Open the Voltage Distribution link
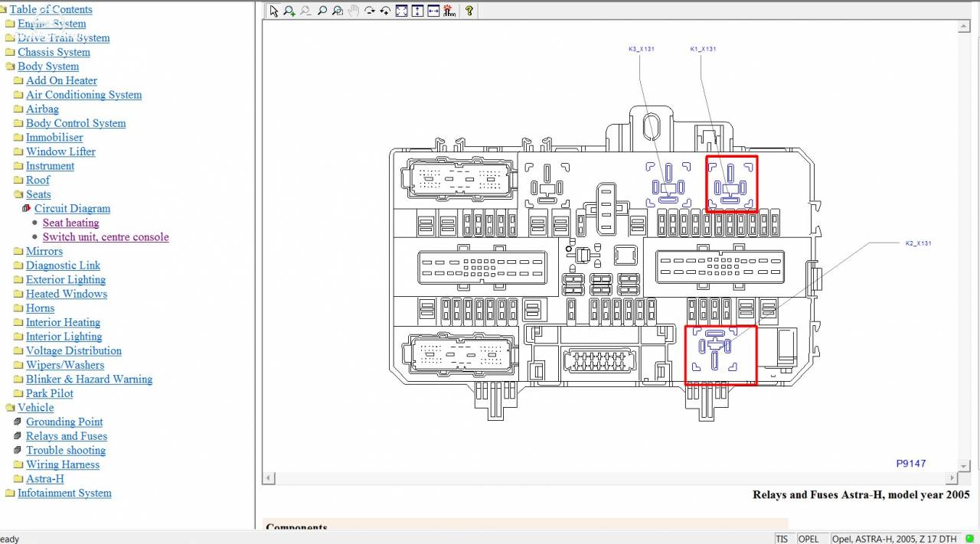The width and height of the screenshot is (980, 544). point(73,351)
